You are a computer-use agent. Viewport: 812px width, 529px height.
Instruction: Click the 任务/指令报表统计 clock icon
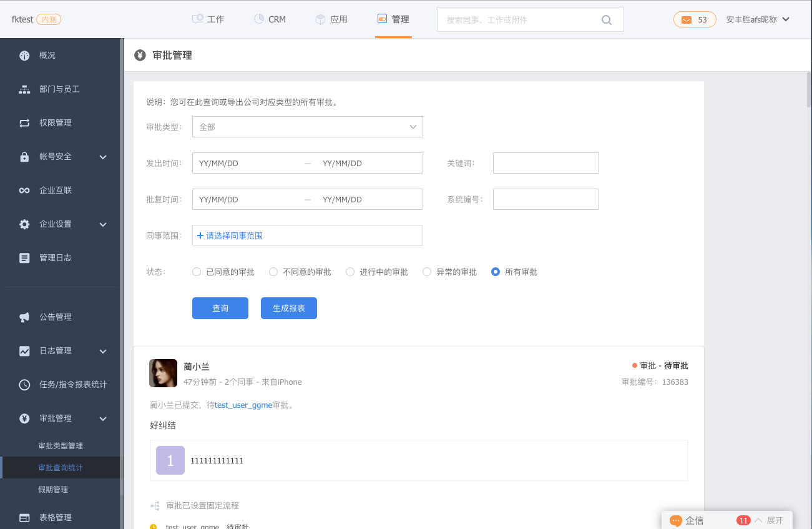pos(24,385)
